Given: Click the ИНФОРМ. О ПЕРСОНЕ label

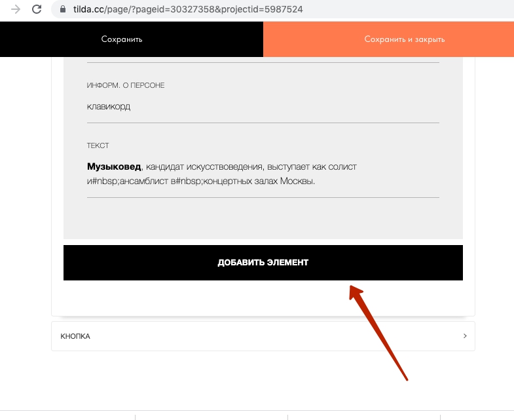Looking at the screenshot, I should (126, 85).
